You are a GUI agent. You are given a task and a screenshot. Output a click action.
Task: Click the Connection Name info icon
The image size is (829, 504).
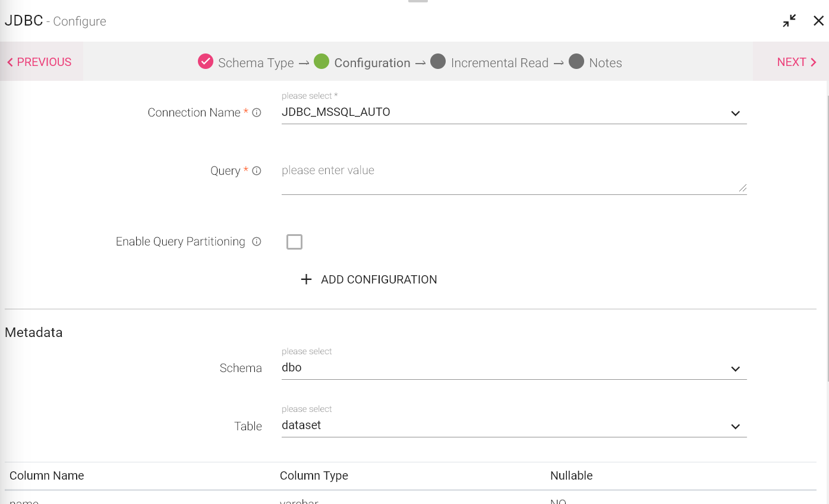coord(257,112)
